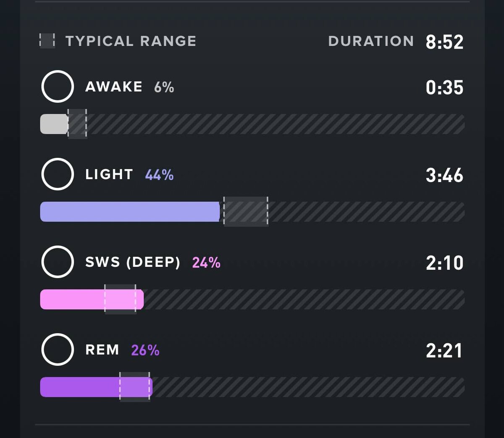Click the Awake 0:35 time value
Viewport: 504px width, 438px height.
tap(444, 88)
